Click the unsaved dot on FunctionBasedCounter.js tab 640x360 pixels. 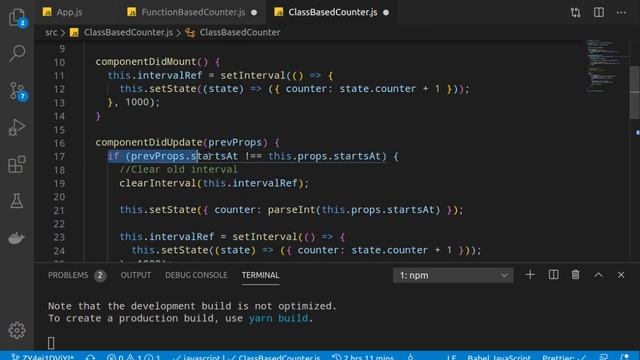click(x=254, y=13)
